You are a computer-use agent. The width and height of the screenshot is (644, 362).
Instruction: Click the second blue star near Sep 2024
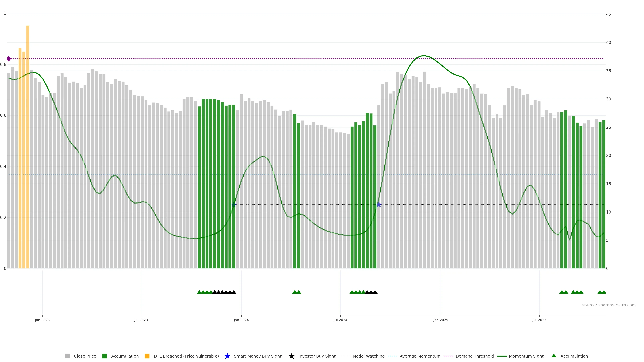coord(379,205)
